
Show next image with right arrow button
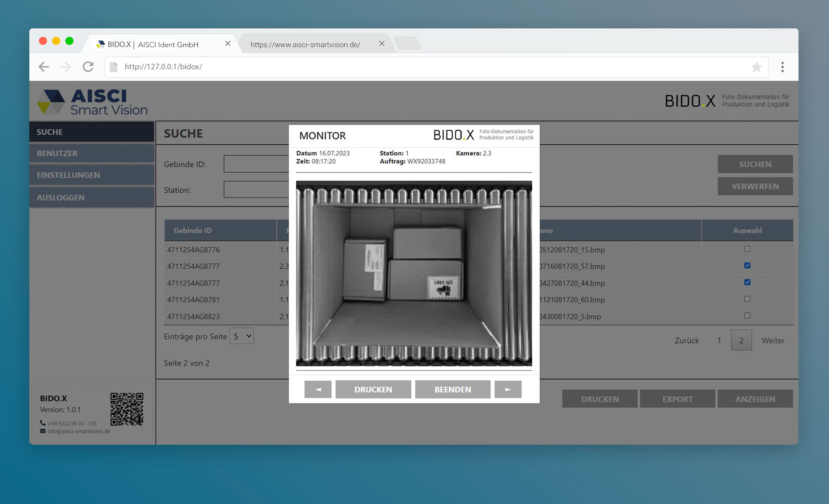(x=508, y=389)
